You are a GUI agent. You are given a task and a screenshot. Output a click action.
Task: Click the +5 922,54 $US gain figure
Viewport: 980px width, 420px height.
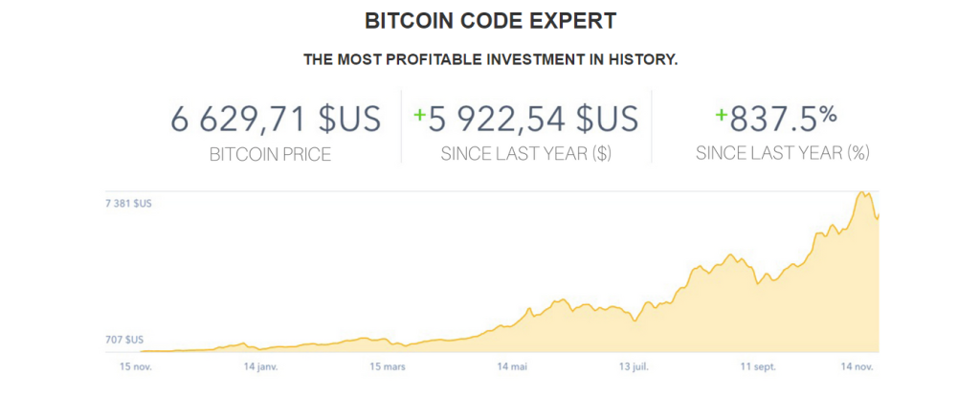(526, 119)
